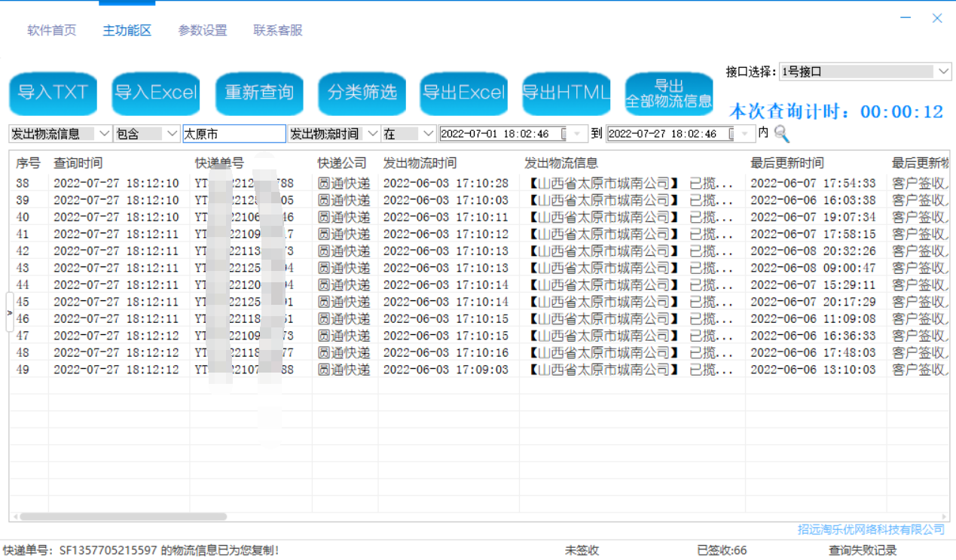Screen dimensions: 956x560
Task: Open the start date calendar picker
Action: [578, 134]
